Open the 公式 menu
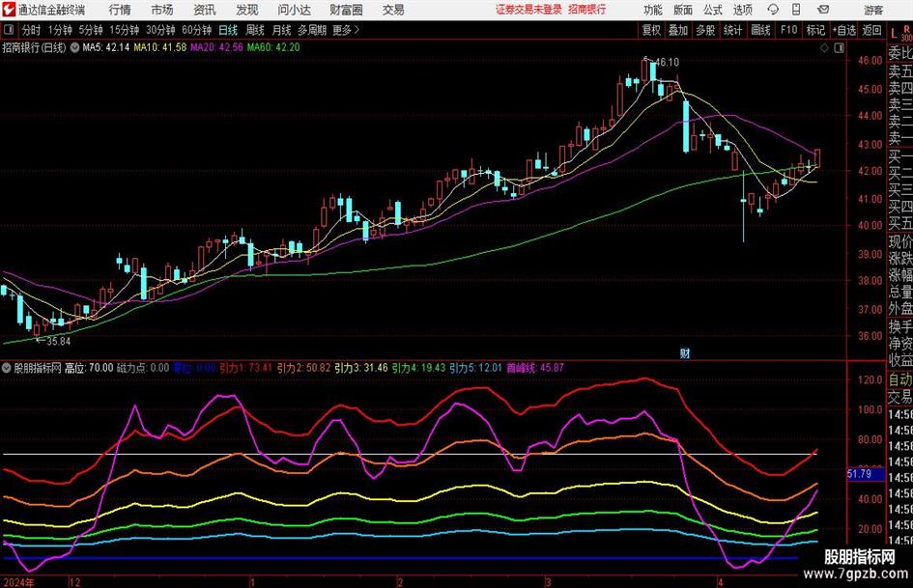This screenshot has width=913, height=588. pyautogui.click(x=712, y=10)
